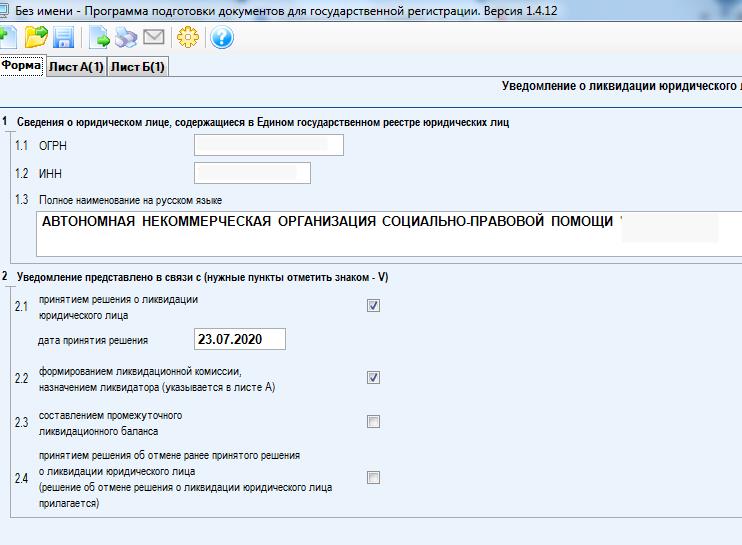The image size is (742, 545).
Task: Switch to the Лист Б(1) tab
Action: 138,67
